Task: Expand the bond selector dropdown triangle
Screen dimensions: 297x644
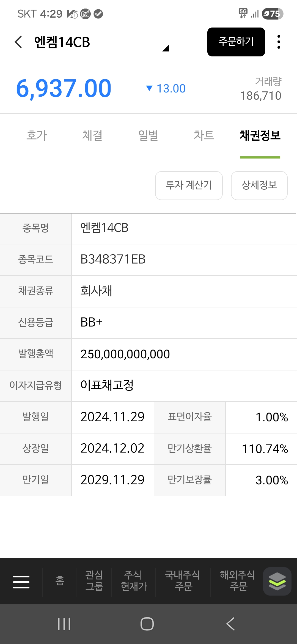Action: click(166, 48)
